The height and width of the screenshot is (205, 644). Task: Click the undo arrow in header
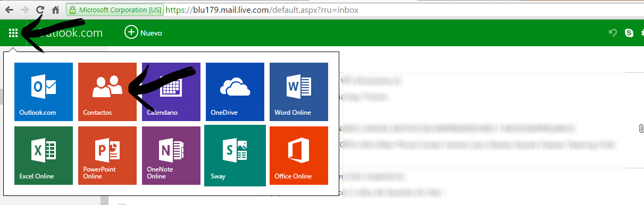point(613,33)
